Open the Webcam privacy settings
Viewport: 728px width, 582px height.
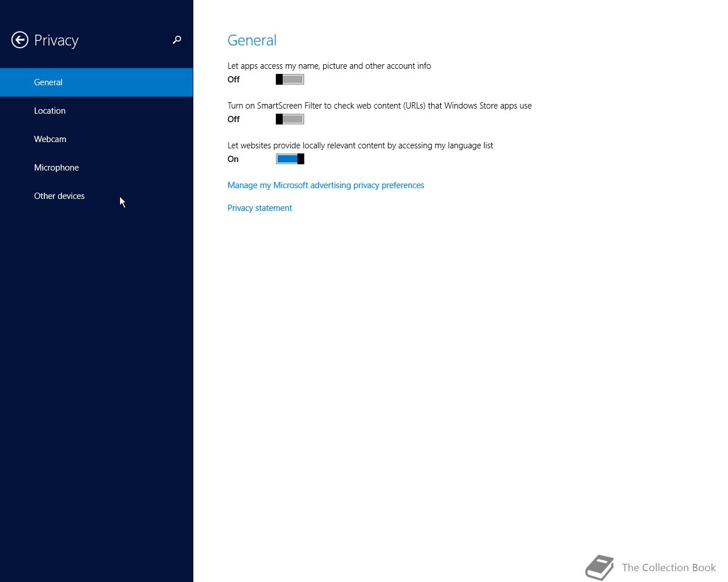point(97,139)
